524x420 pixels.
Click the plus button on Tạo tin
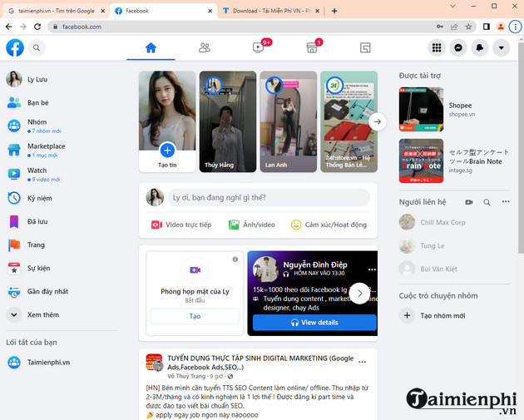pos(167,151)
